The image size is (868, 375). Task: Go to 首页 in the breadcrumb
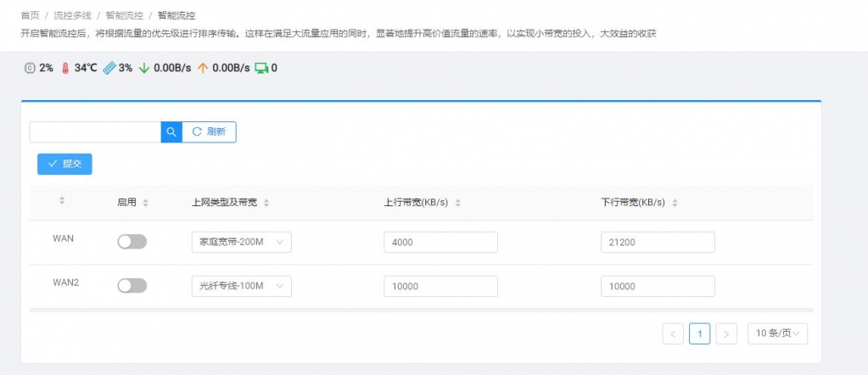pos(31,15)
